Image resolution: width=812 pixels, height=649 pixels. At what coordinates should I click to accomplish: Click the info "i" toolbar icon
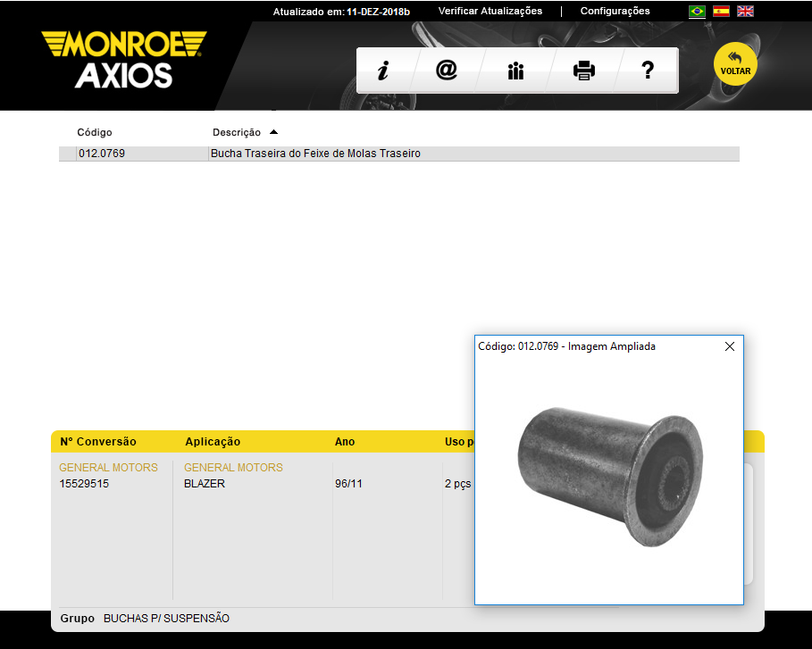[382, 71]
